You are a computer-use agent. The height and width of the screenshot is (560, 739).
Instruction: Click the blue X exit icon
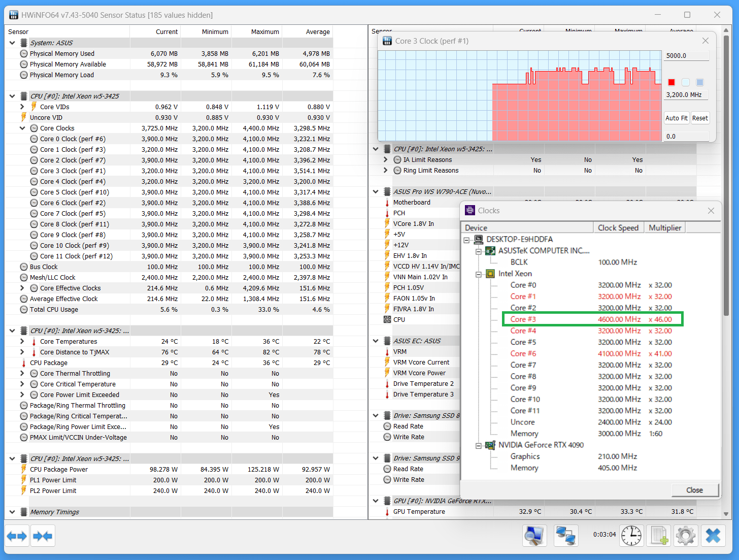click(713, 536)
